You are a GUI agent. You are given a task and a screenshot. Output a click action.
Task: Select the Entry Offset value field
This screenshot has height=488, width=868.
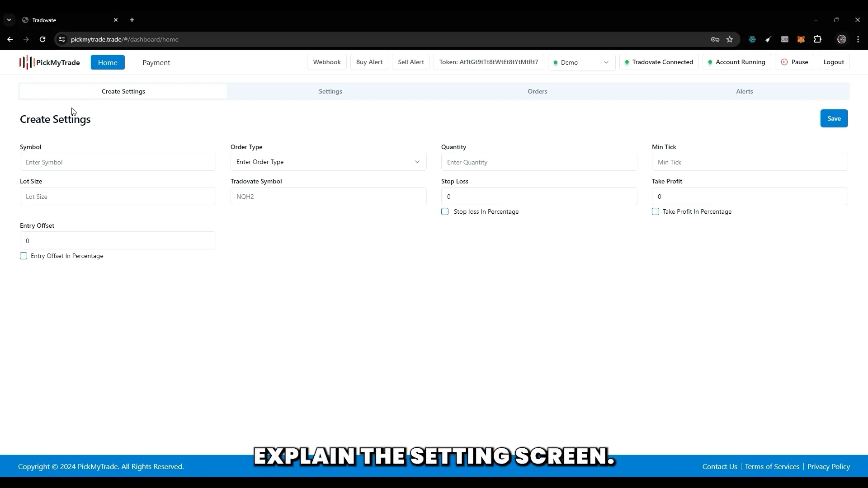(118, 240)
